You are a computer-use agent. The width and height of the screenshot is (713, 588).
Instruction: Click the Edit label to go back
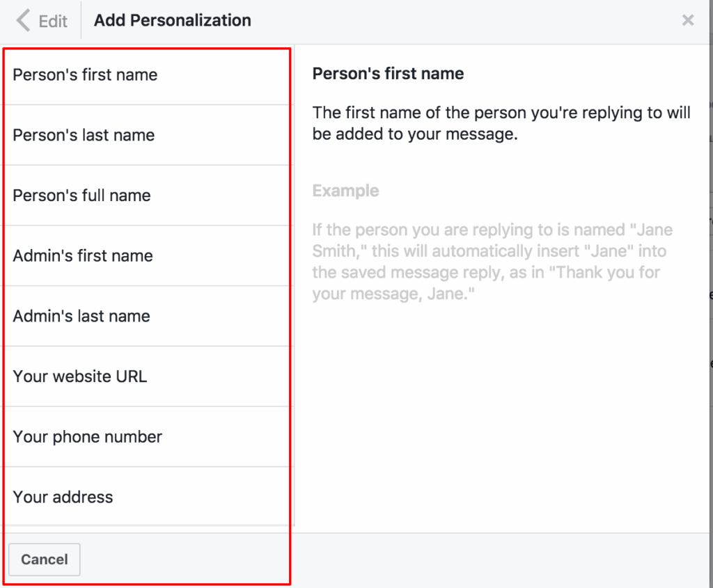(x=49, y=20)
